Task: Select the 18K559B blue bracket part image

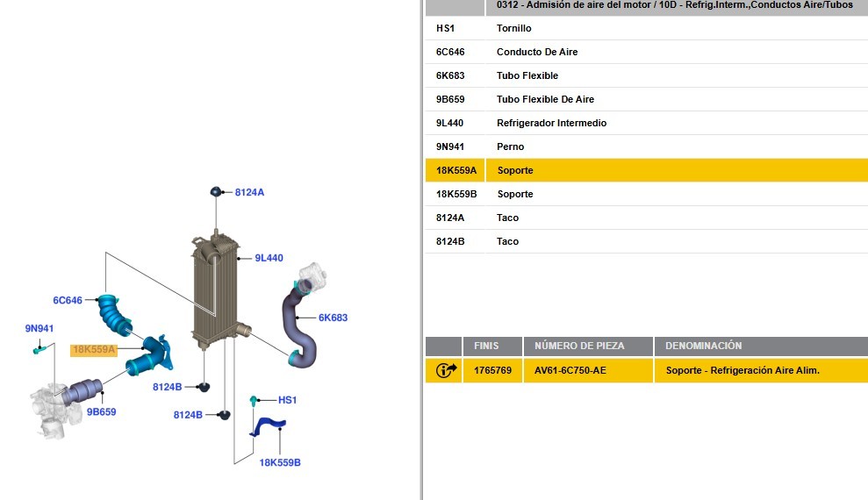Action: click(x=269, y=426)
